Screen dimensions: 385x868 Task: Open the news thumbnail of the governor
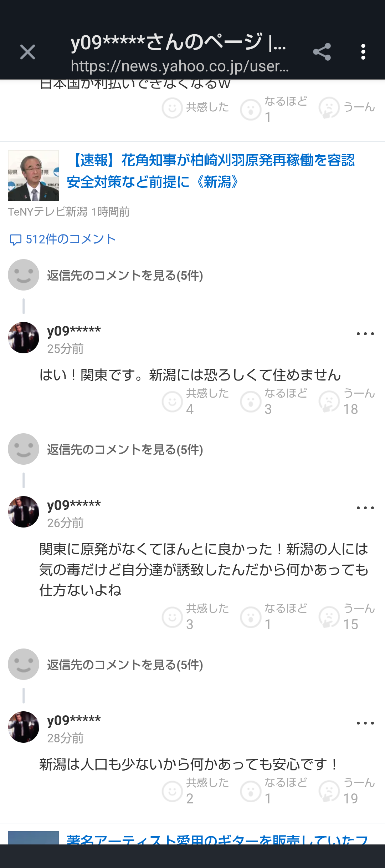(x=33, y=175)
